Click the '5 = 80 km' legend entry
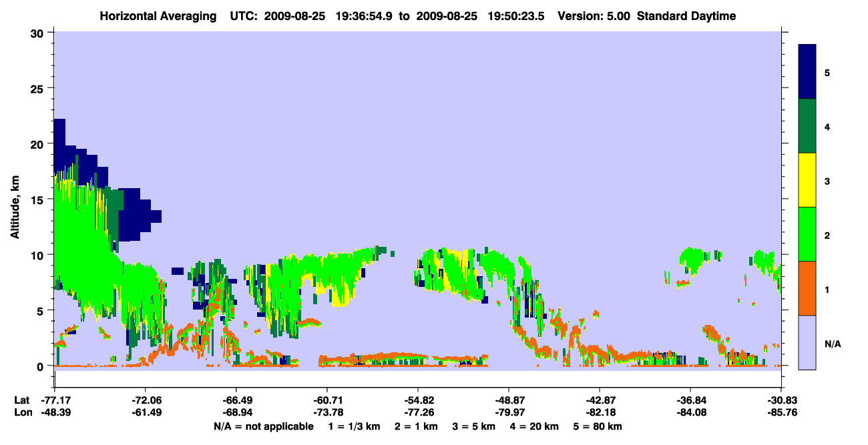Screen dimensions: 868x445 click(597, 426)
